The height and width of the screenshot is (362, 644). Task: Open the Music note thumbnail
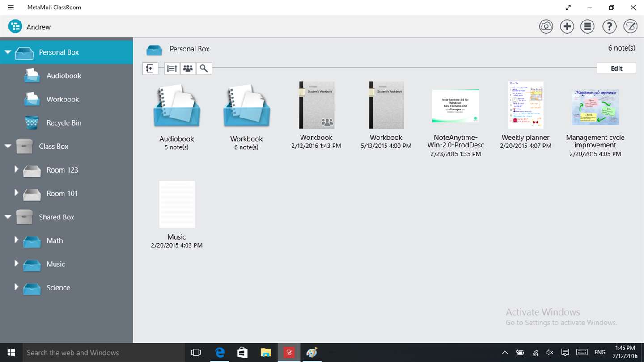[x=177, y=204]
